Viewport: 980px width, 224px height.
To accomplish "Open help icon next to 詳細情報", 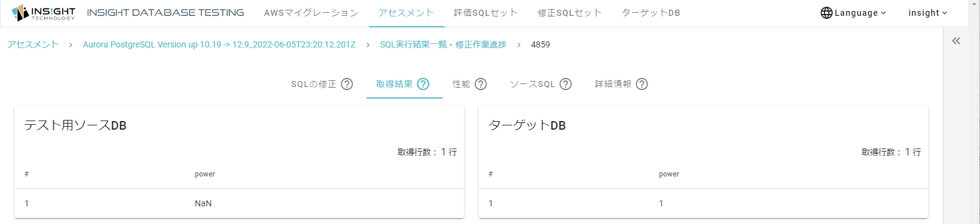I will coord(642,84).
